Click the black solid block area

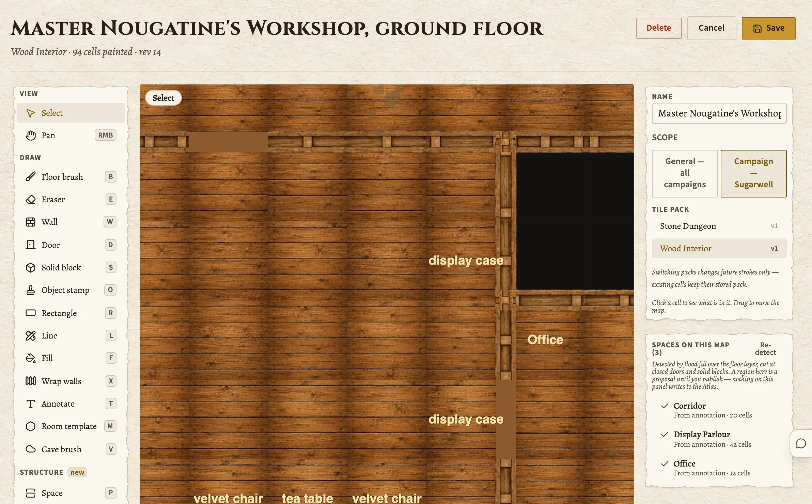coord(575,221)
